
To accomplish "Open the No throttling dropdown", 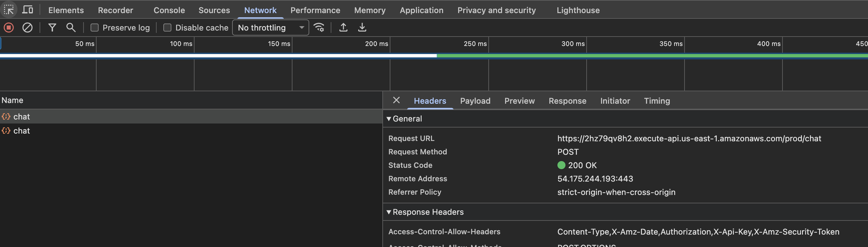I will tap(270, 28).
